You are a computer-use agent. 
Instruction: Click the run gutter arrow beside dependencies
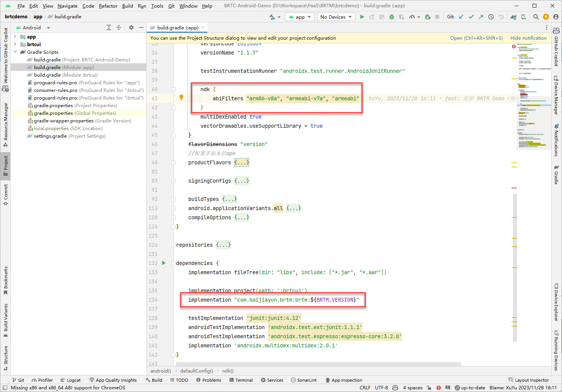point(164,263)
